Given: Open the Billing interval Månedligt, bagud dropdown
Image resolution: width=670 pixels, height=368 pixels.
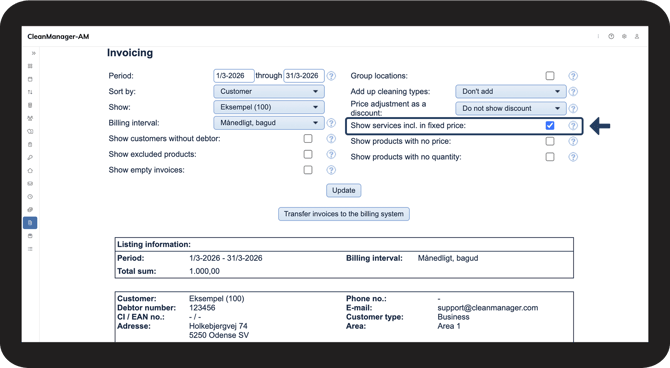Looking at the screenshot, I should coord(269,123).
